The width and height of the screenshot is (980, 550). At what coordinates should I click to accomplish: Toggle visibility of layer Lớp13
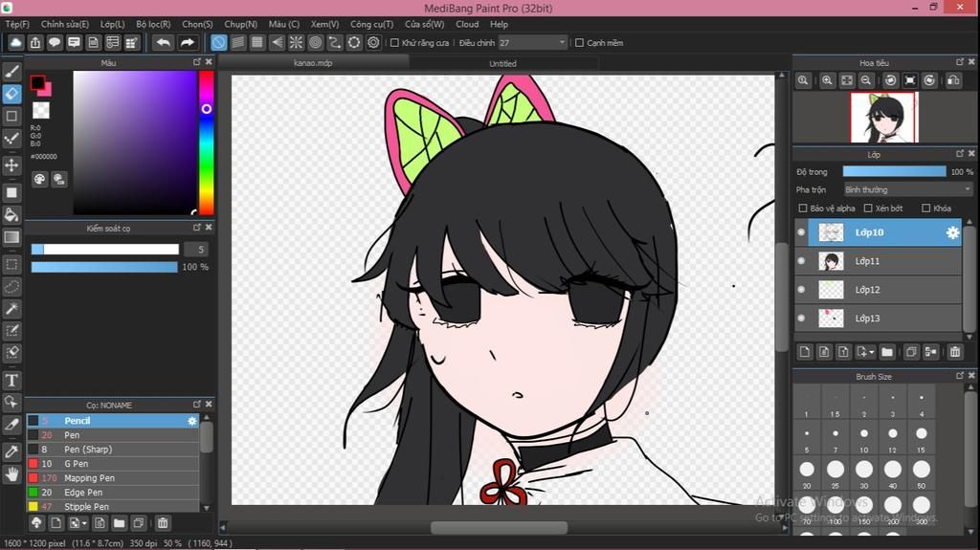[x=801, y=319]
